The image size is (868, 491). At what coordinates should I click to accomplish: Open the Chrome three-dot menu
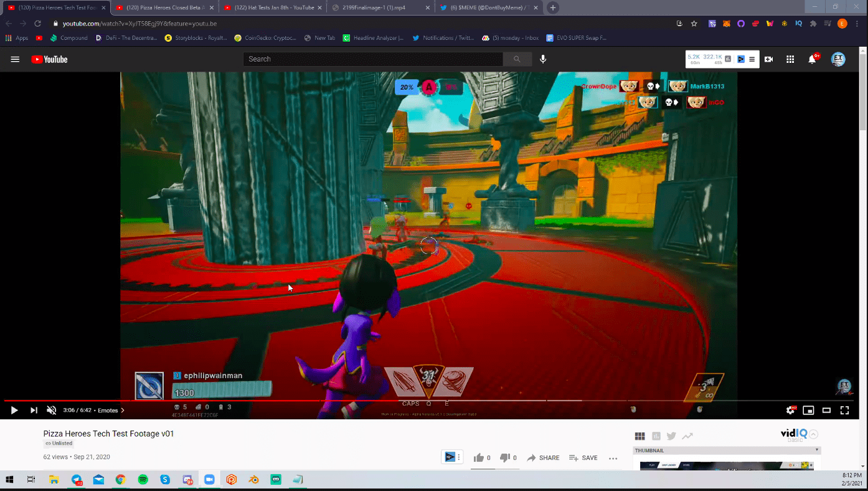click(x=858, y=24)
